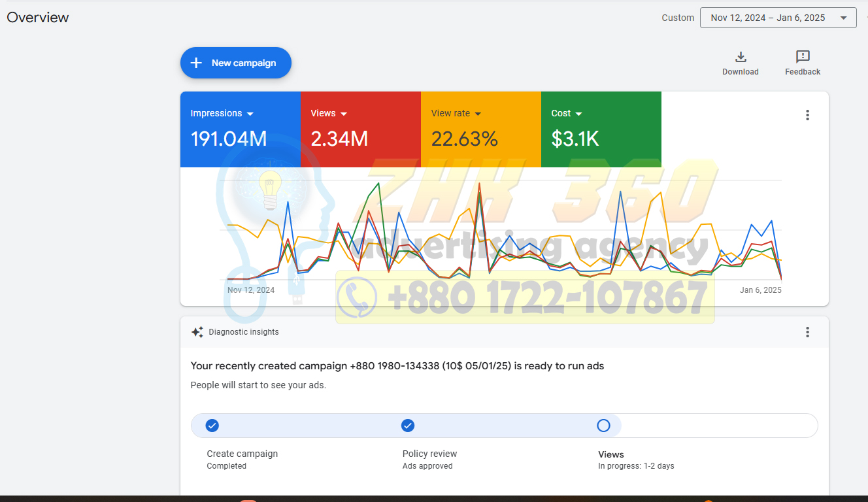Image resolution: width=868 pixels, height=502 pixels.
Task: Open the Download icon
Action: click(x=741, y=57)
